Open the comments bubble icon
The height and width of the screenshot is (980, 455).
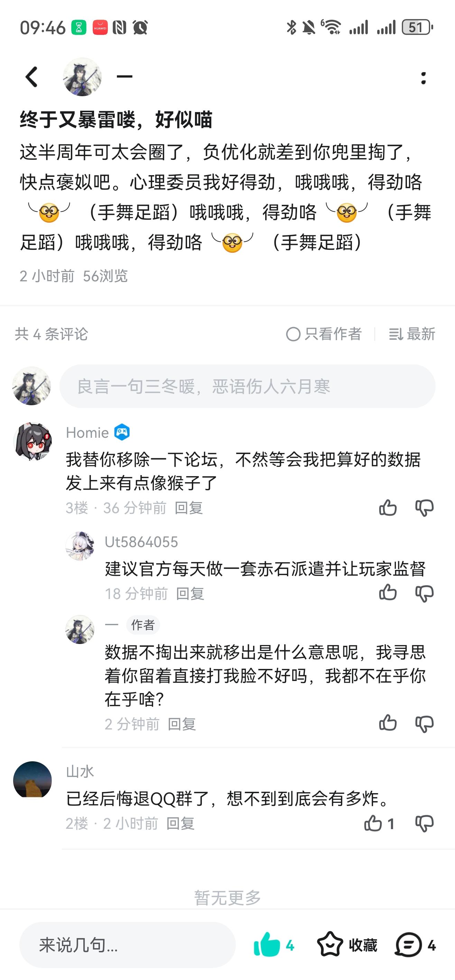[408, 944]
